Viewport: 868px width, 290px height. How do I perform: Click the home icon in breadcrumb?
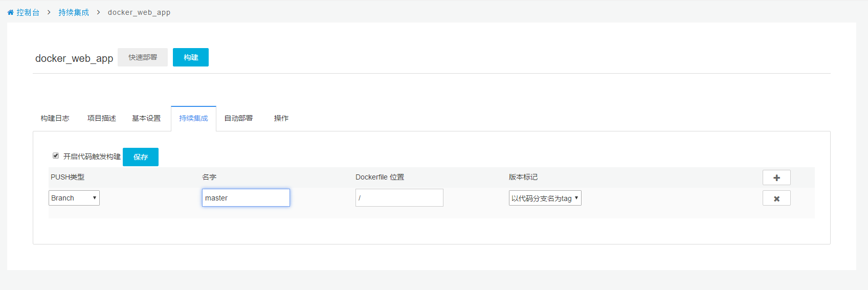click(10, 12)
